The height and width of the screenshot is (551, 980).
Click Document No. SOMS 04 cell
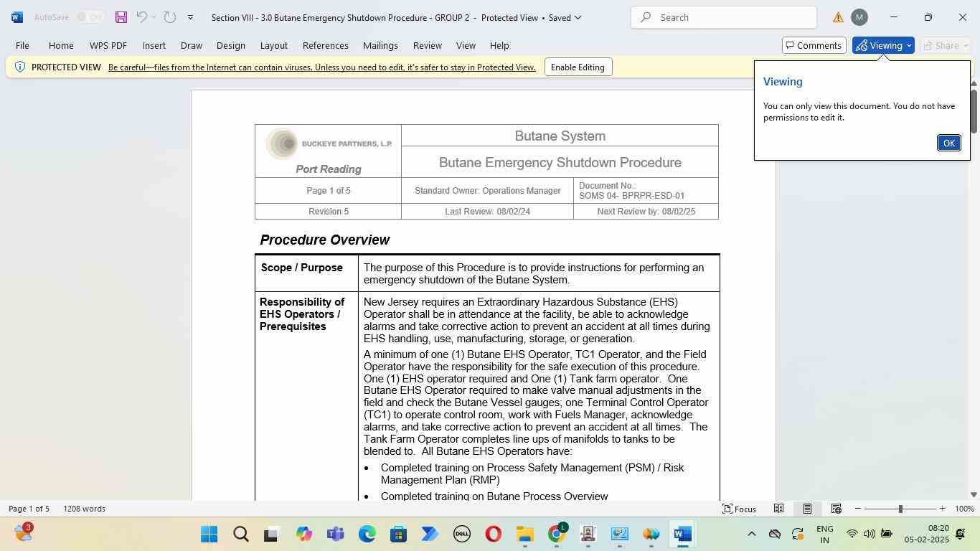pyautogui.click(x=646, y=191)
